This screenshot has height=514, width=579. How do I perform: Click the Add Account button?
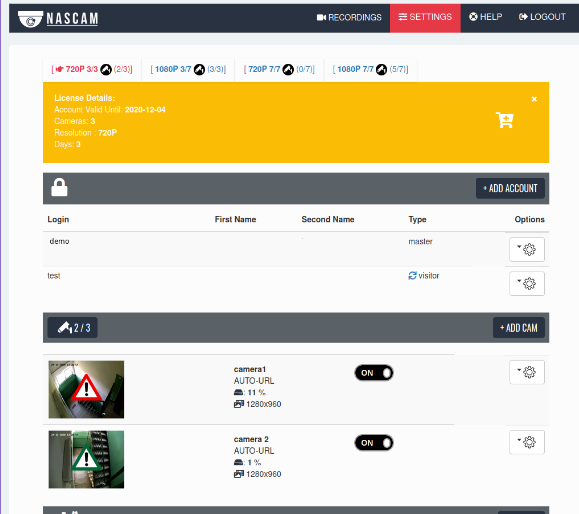click(510, 188)
